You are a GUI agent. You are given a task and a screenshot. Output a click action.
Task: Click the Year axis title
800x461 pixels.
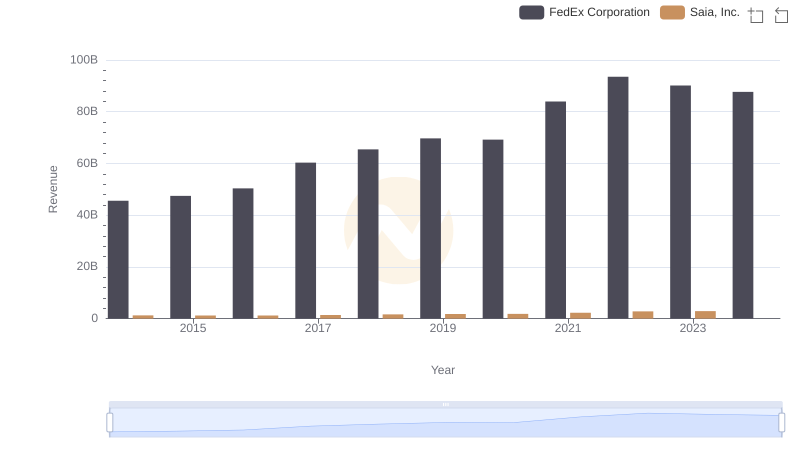443,370
